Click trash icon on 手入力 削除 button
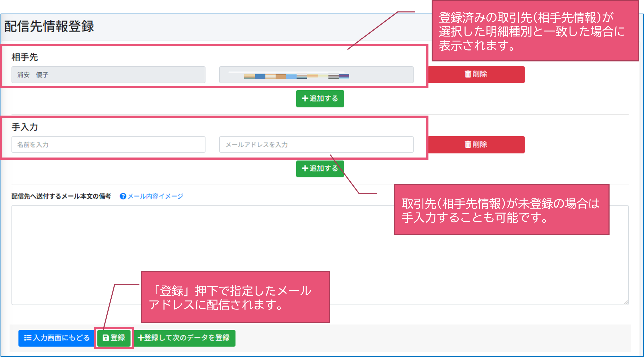Viewport: 644px width, 357px height. 467,144
